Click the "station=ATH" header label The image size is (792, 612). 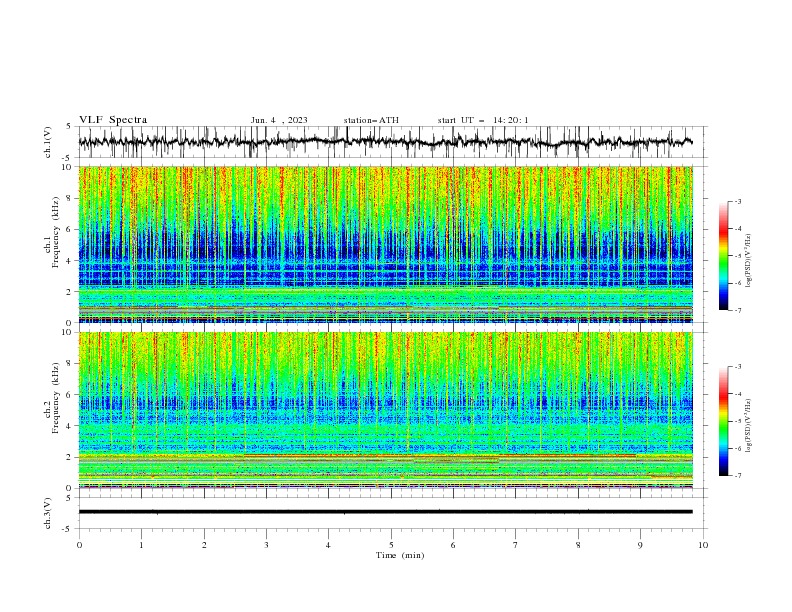click(371, 120)
